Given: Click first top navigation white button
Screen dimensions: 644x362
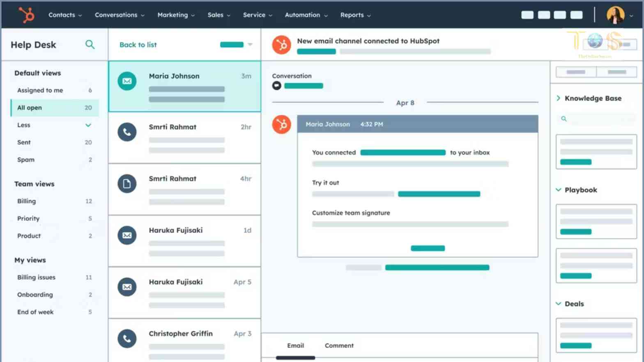Looking at the screenshot, I should 527,15.
